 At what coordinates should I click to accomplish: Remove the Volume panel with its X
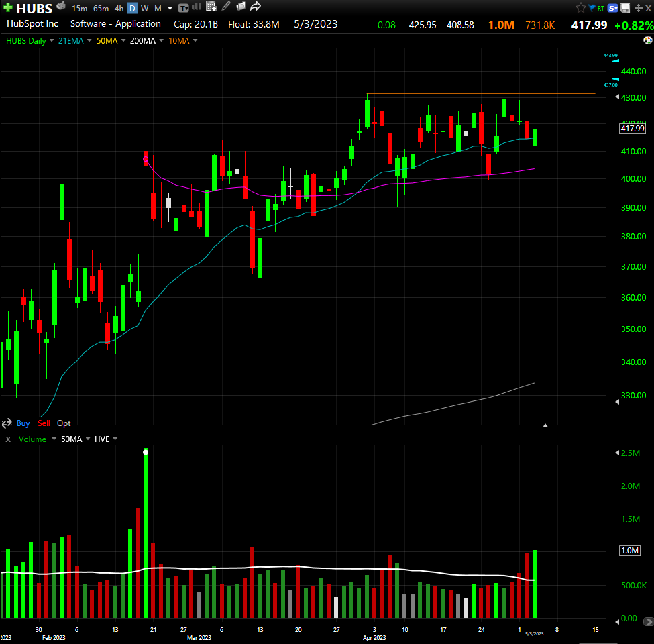[8, 439]
